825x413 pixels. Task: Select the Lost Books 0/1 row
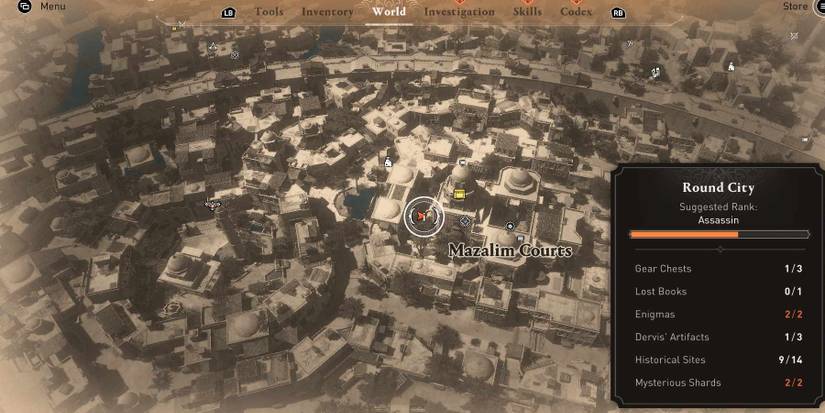(x=719, y=291)
